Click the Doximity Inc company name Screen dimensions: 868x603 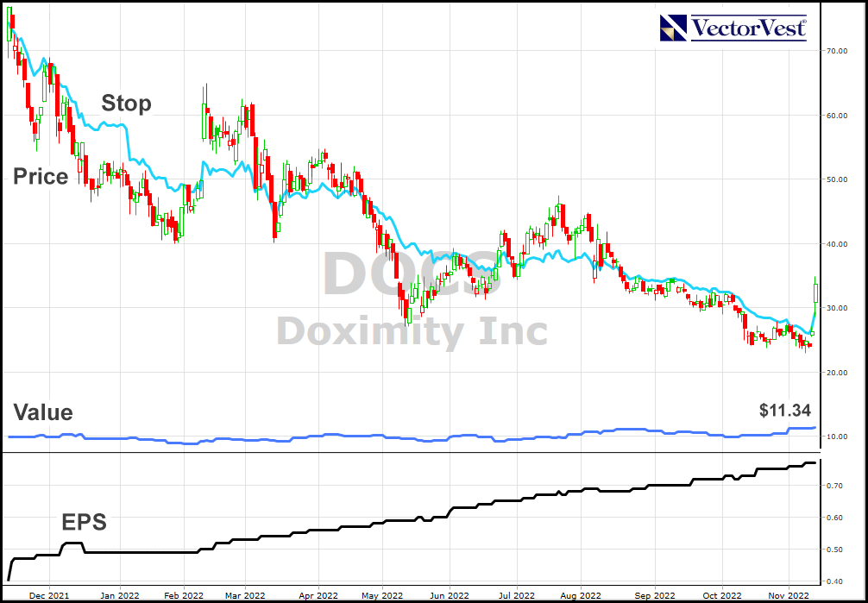pyautogui.click(x=412, y=330)
